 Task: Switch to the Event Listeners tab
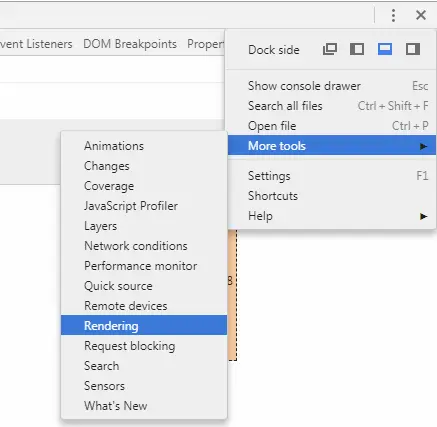(x=36, y=44)
